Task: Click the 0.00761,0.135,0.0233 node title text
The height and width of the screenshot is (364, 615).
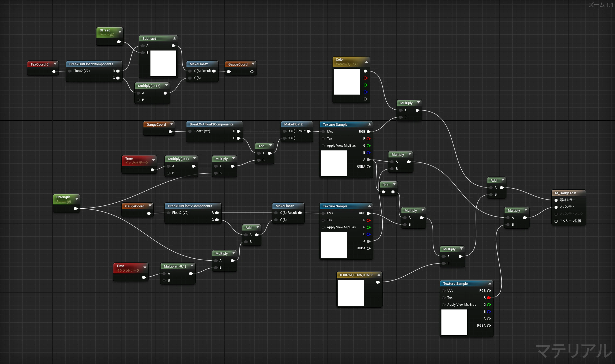Action: (x=357, y=275)
